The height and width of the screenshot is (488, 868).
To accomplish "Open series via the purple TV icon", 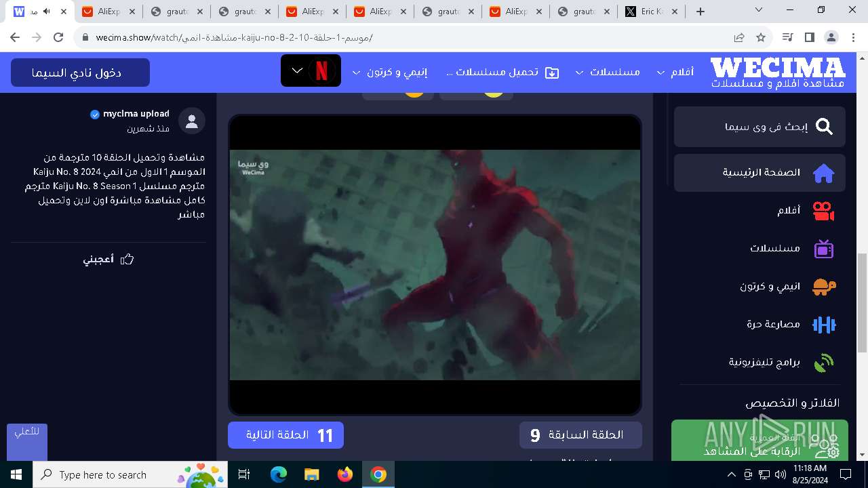I will pos(823,249).
